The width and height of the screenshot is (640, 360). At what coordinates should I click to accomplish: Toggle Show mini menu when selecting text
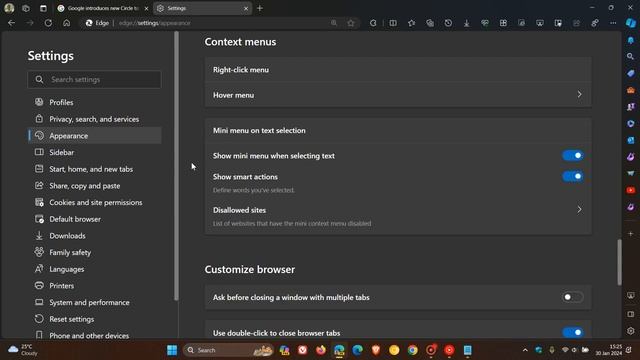[573, 156]
